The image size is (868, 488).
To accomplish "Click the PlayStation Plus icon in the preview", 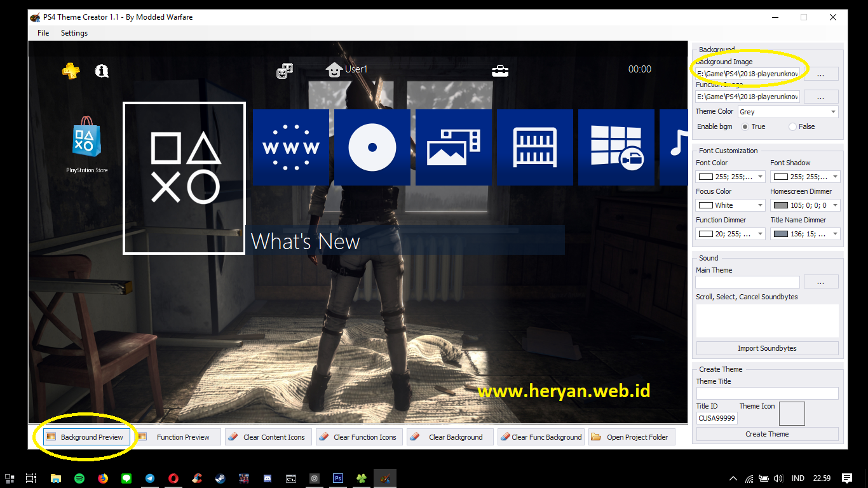I will click(71, 71).
